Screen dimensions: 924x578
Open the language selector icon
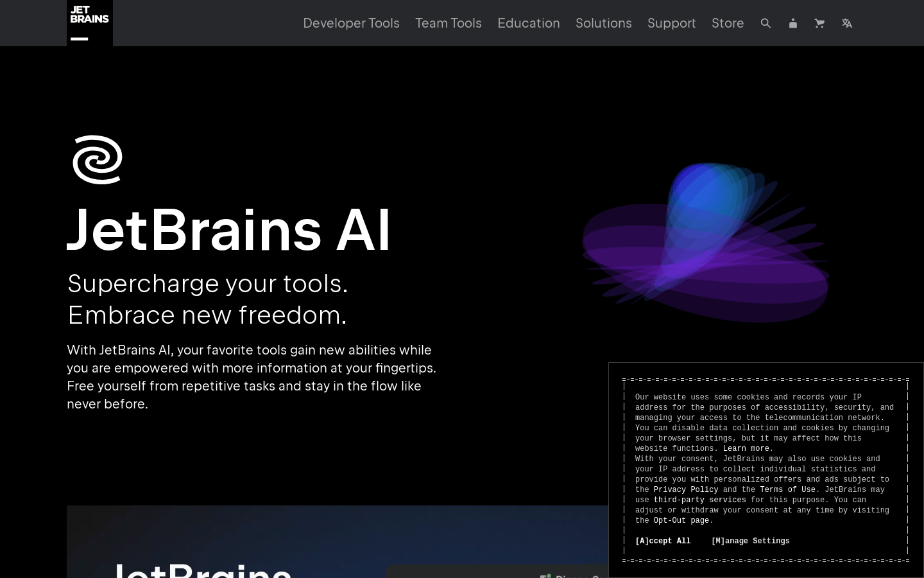point(847,23)
